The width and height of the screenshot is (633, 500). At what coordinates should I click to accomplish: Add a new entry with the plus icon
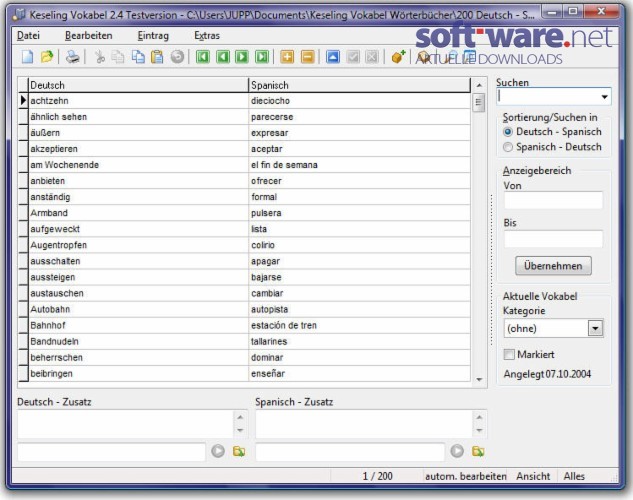(x=287, y=56)
